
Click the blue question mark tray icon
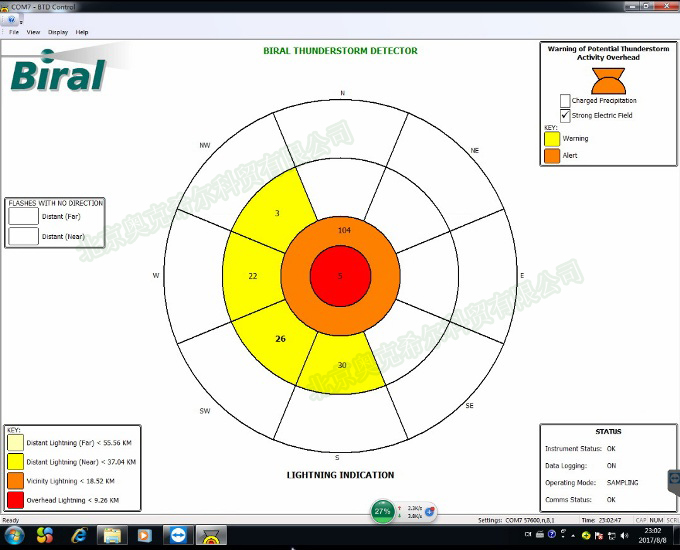(x=552, y=534)
